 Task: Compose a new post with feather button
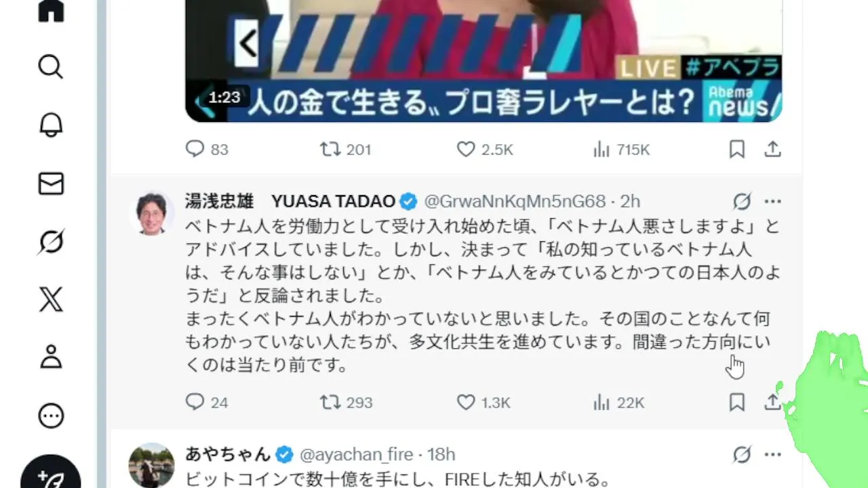[x=51, y=474]
